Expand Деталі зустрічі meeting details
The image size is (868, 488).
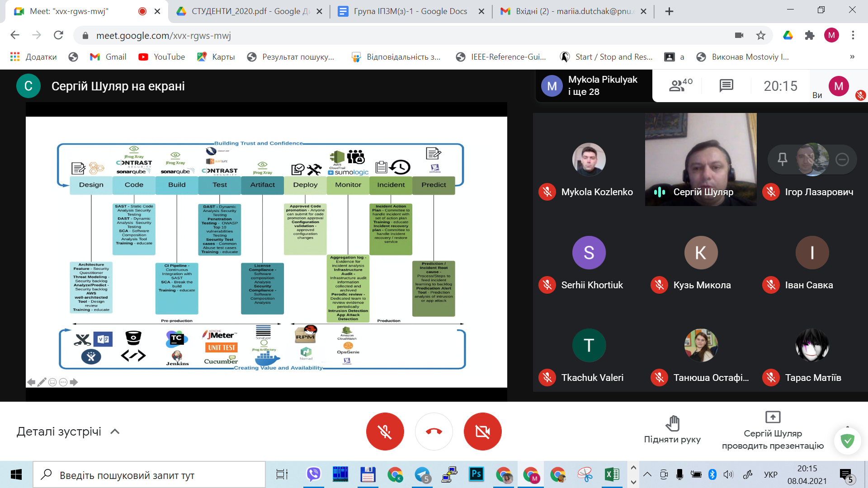tap(68, 432)
